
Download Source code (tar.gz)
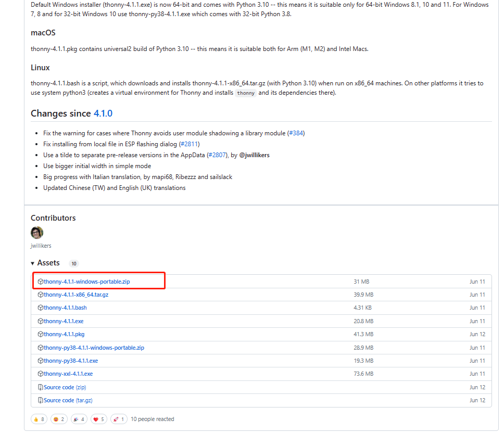point(68,400)
